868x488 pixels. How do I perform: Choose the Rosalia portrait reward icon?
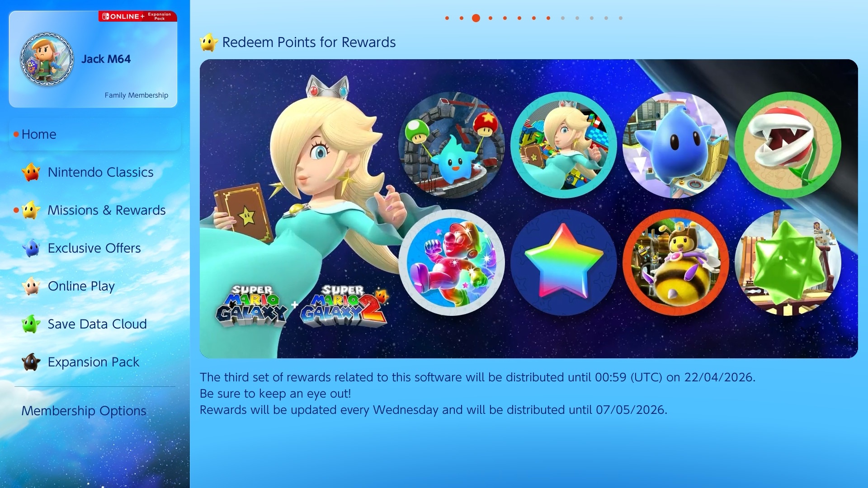coord(563,145)
